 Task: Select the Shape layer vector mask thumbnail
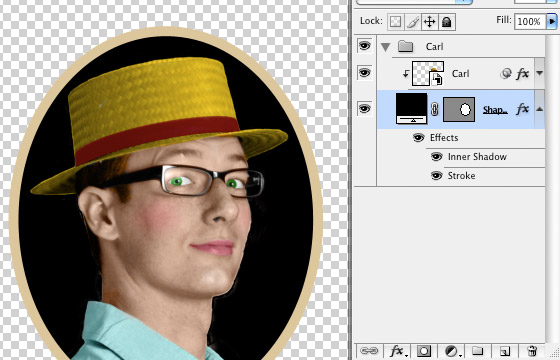click(x=459, y=110)
